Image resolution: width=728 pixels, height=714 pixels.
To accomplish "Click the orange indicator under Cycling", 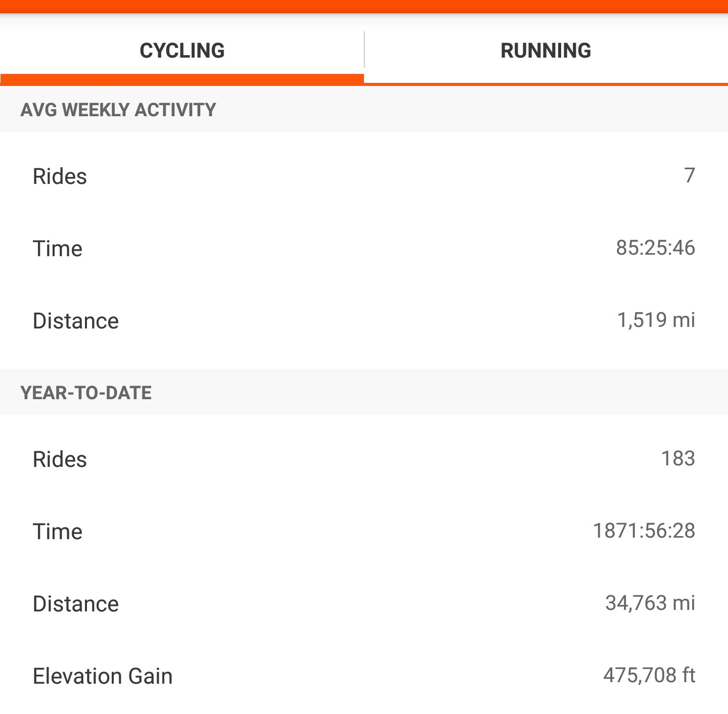I will [x=182, y=79].
